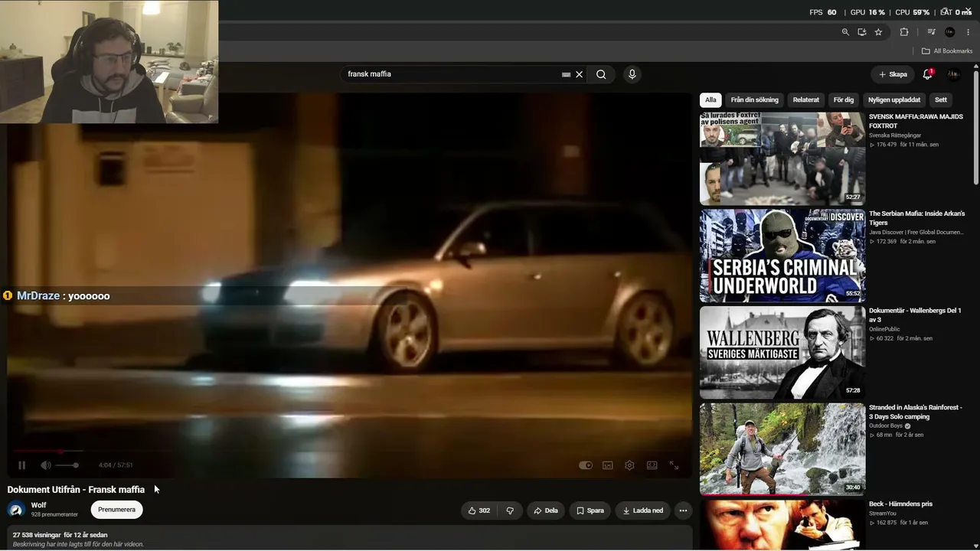The height and width of the screenshot is (551, 980).
Task: Like the video with thumbs up
Action: 479,510
